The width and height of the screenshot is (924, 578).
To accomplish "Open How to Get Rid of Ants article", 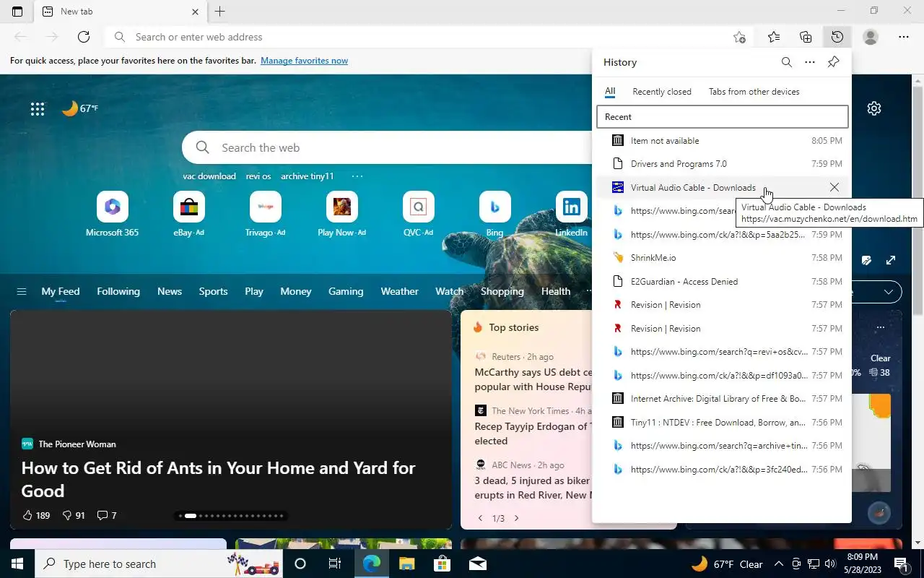I will click(219, 479).
